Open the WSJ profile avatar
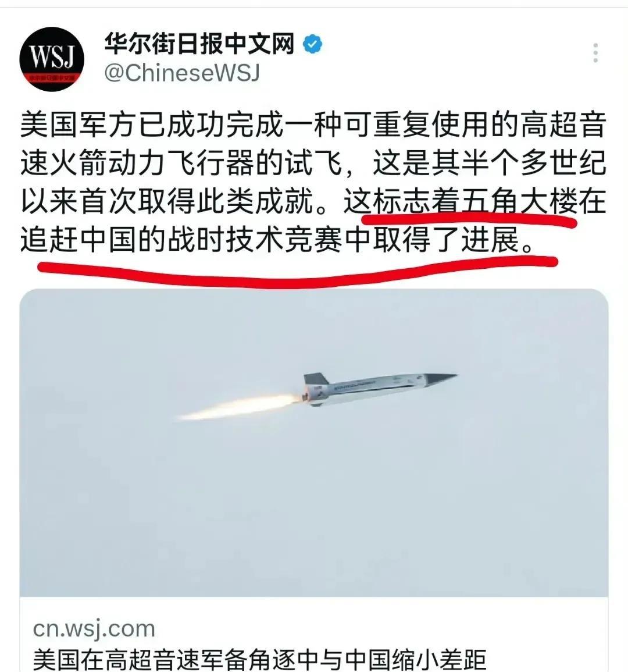Viewport: 628px width, 672px height. coord(51,59)
